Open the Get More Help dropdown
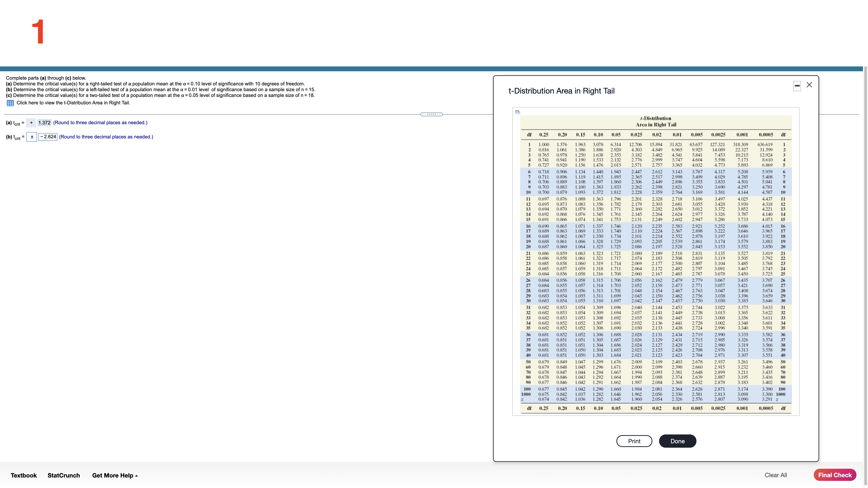 tap(112, 475)
